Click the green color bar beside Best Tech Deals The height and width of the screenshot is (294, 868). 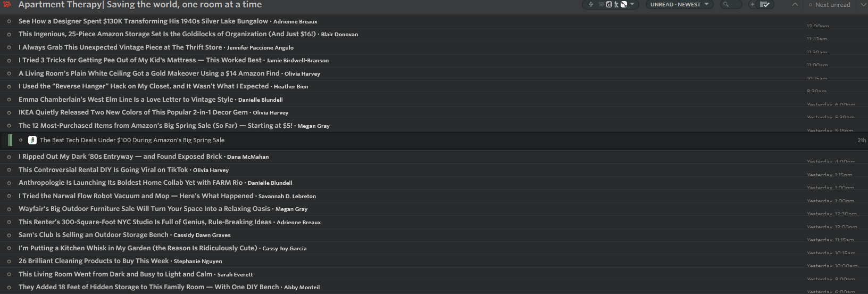click(10, 140)
